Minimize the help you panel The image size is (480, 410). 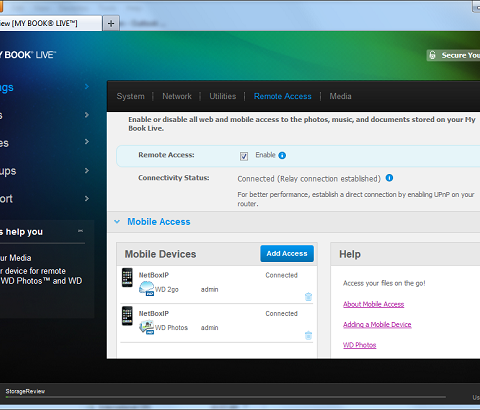tap(80, 231)
